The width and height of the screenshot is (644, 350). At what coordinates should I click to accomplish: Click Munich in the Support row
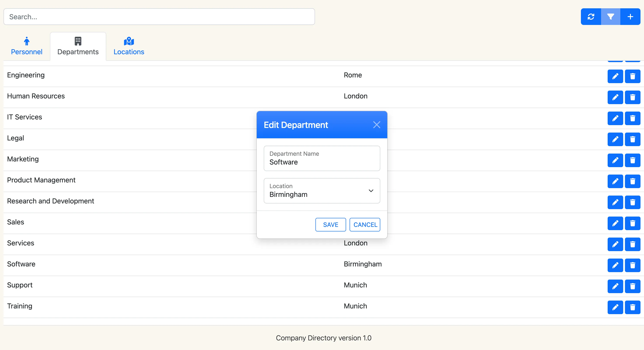(355, 285)
